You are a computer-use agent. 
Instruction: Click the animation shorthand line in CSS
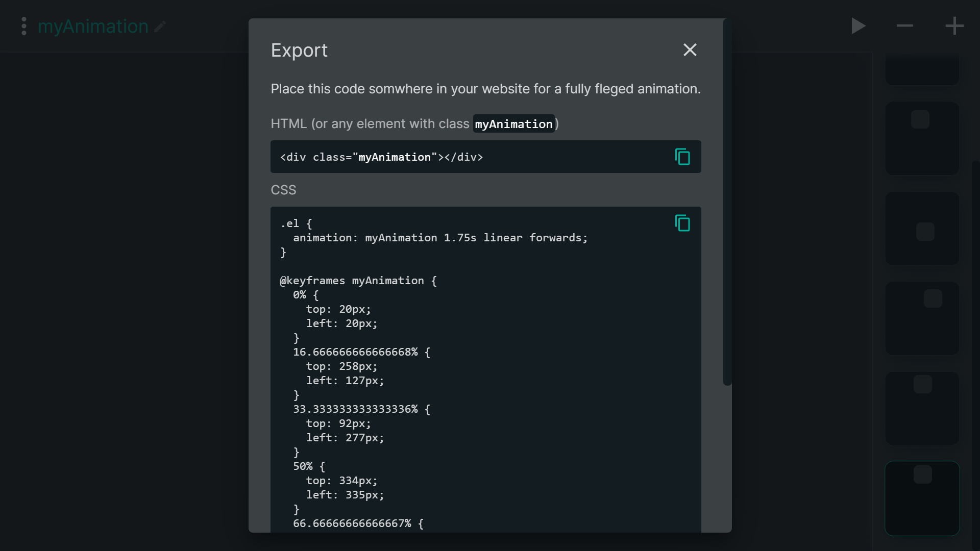[x=440, y=238]
